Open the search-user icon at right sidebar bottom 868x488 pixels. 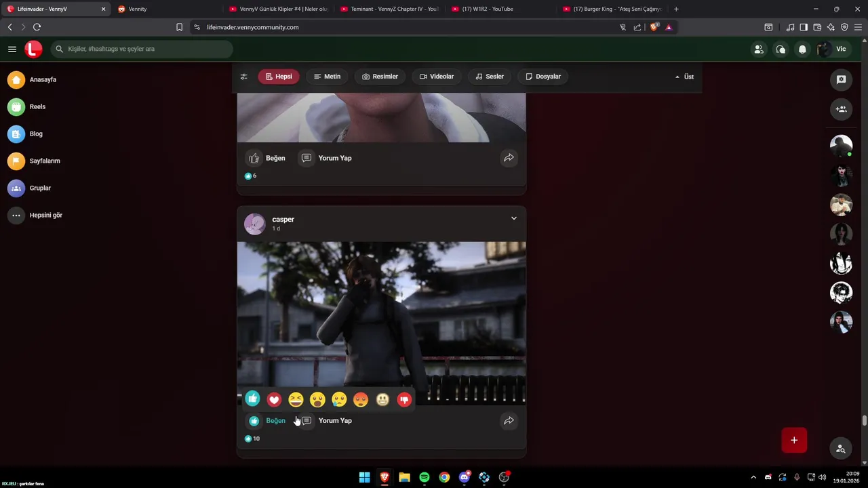pyautogui.click(x=841, y=449)
